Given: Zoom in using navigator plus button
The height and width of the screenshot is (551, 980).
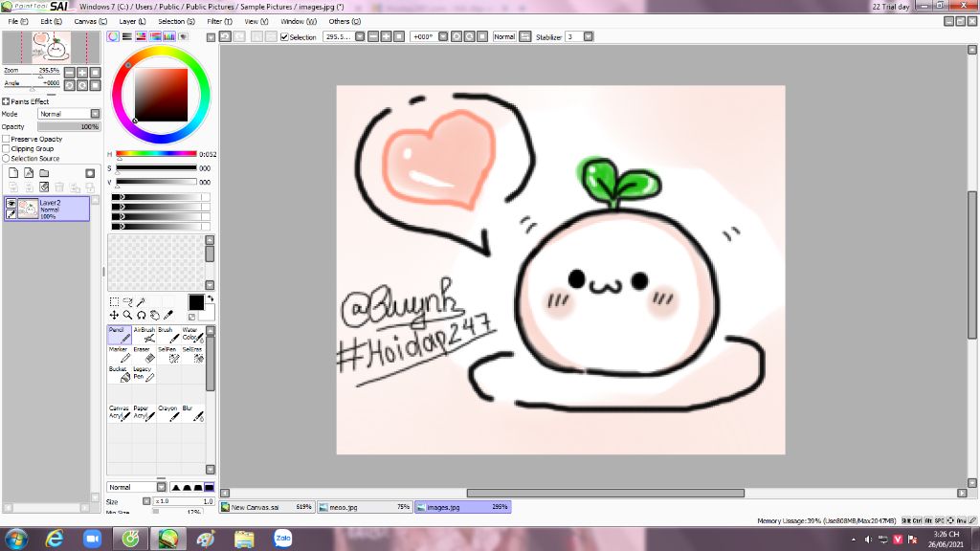Looking at the screenshot, I should [82, 73].
